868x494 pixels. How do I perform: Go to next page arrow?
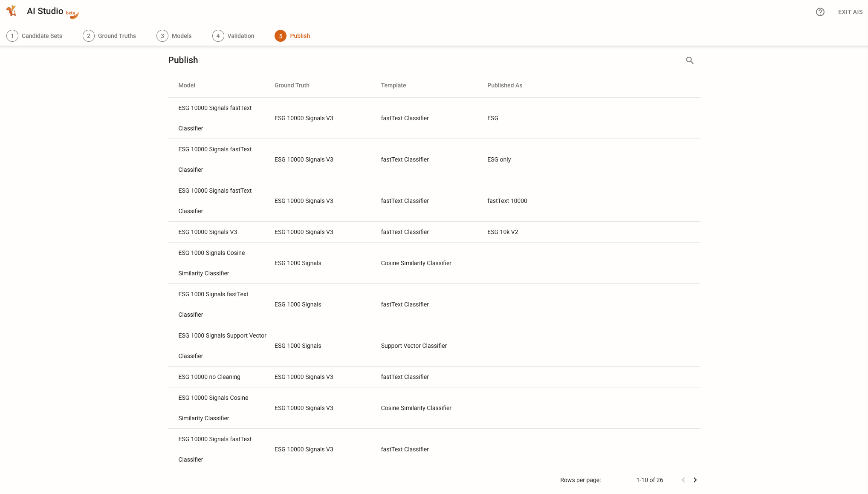pos(695,480)
